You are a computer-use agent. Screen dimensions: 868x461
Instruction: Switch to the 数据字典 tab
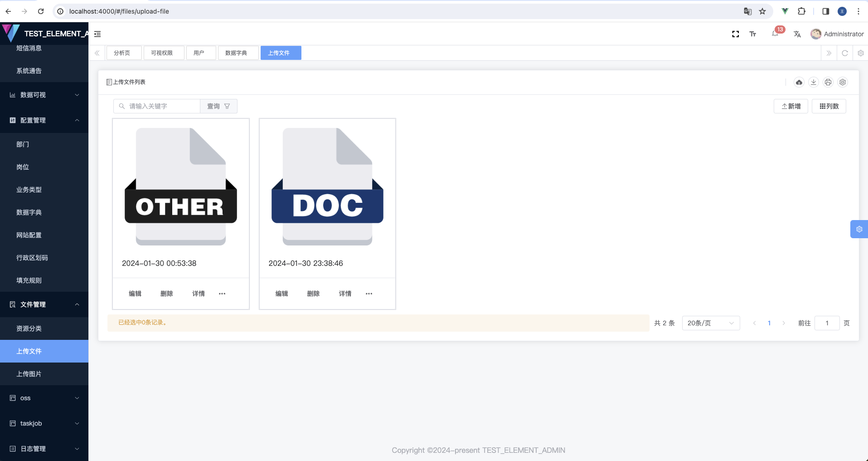pos(238,53)
